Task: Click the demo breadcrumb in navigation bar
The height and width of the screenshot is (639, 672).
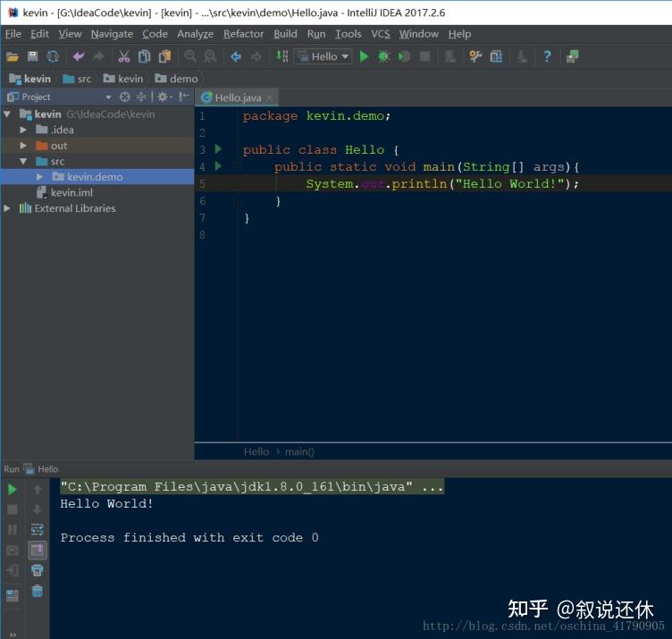Action: point(177,79)
